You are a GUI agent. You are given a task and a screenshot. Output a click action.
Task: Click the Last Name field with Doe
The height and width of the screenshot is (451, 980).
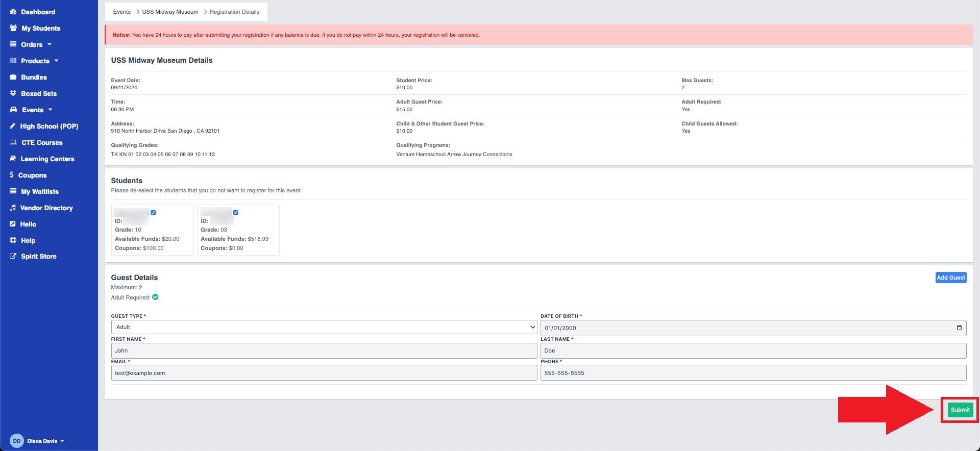click(x=753, y=350)
